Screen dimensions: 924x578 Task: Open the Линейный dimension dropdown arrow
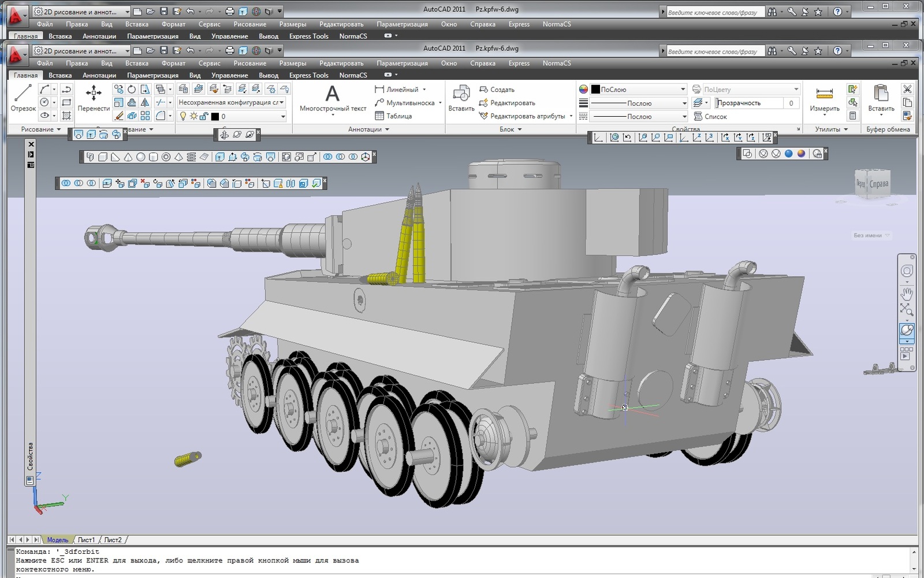pyautogui.click(x=424, y=90)
